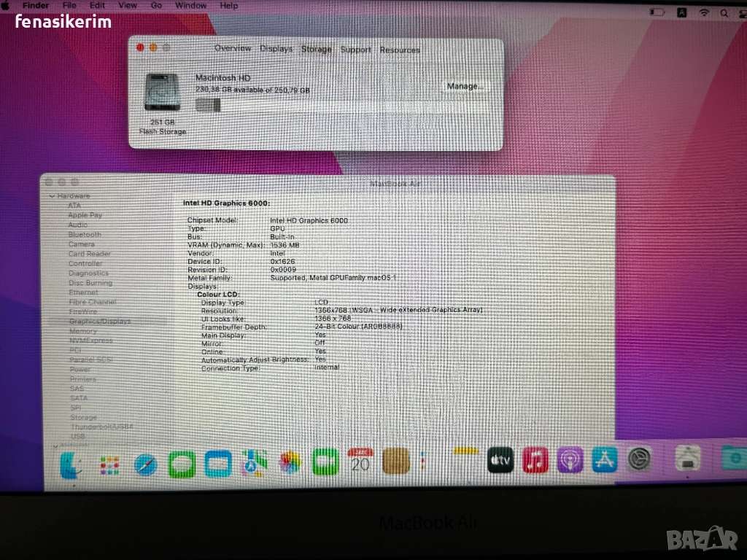Launch the App Store
The image size is (747, 560).
[605, 459]
